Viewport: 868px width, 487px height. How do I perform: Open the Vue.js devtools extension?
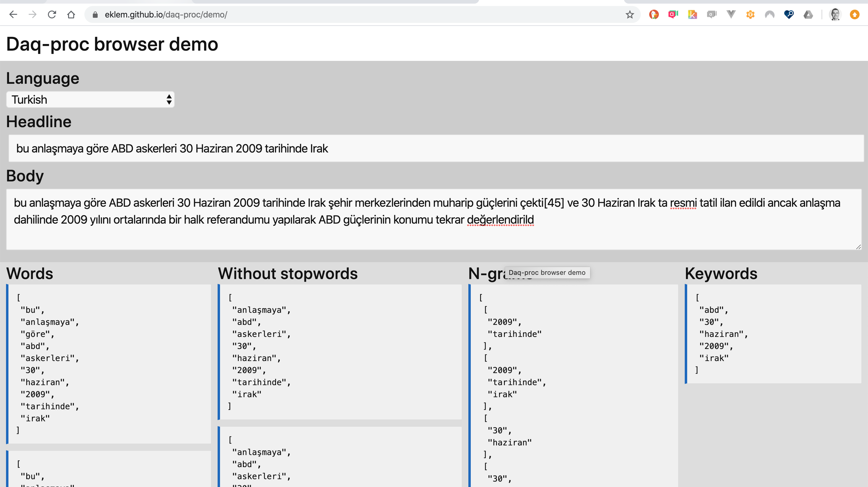[731, 14]
